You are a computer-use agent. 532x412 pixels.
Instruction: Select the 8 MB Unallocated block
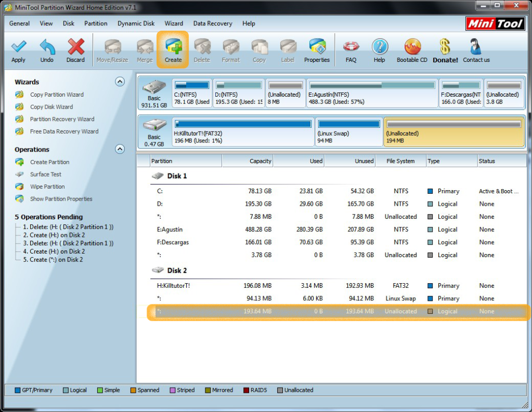coord(286,93)
